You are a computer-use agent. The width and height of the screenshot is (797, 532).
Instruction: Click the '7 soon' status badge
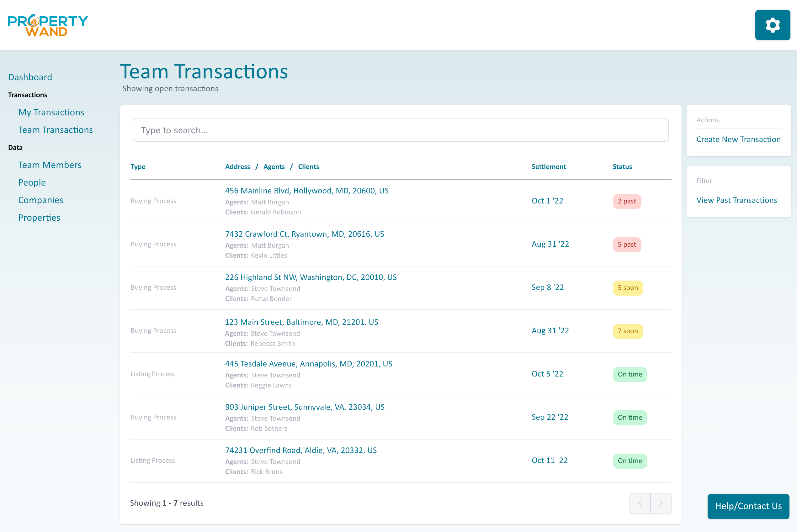tap(628, 331)
